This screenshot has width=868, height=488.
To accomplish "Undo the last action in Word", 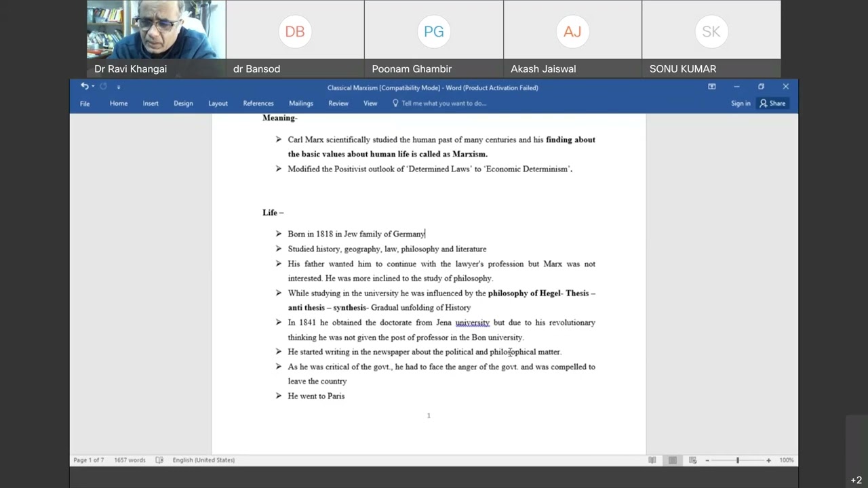I will click(84, 86).
